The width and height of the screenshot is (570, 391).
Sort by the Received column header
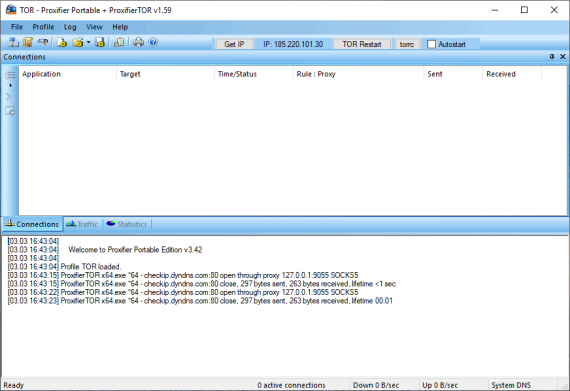pyautogui.click(x=512, y=74)
